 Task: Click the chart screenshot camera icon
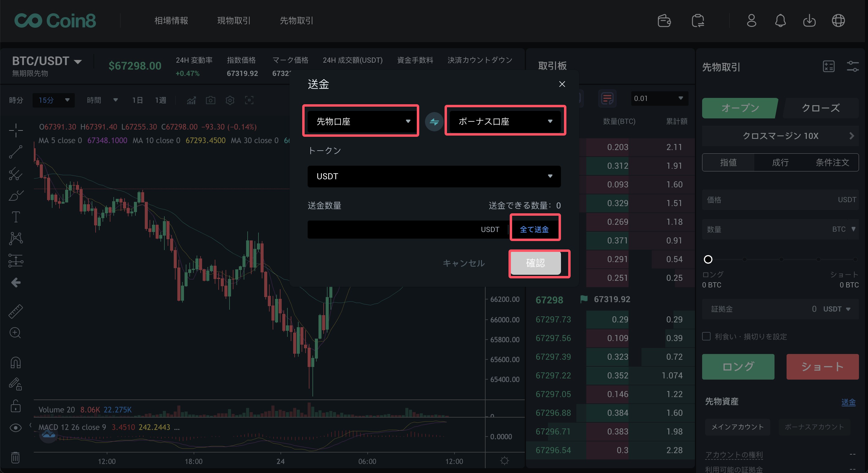[x=211, y=100]
